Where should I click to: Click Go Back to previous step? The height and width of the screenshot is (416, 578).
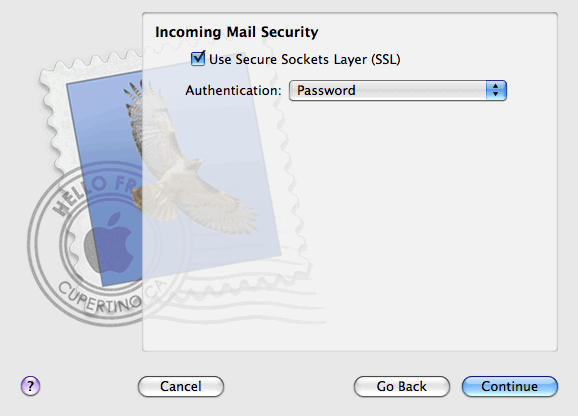point(402,386)
